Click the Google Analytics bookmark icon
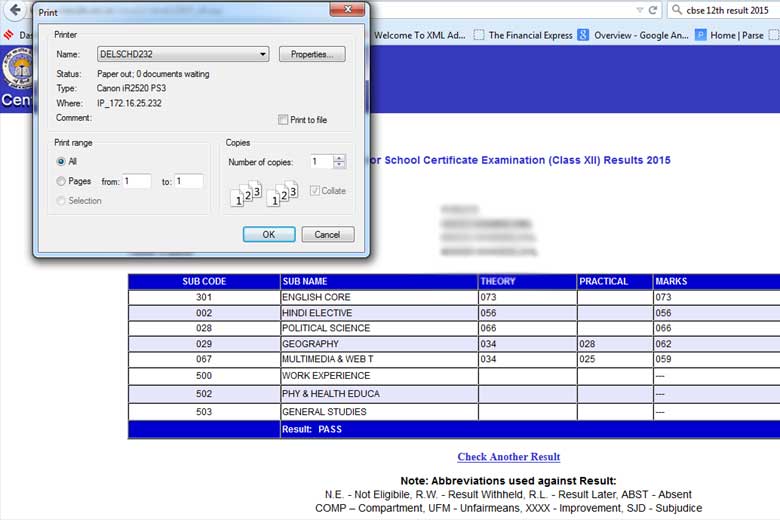The height and width of the screenshot is (520, 780). click(x=583, y=35)
